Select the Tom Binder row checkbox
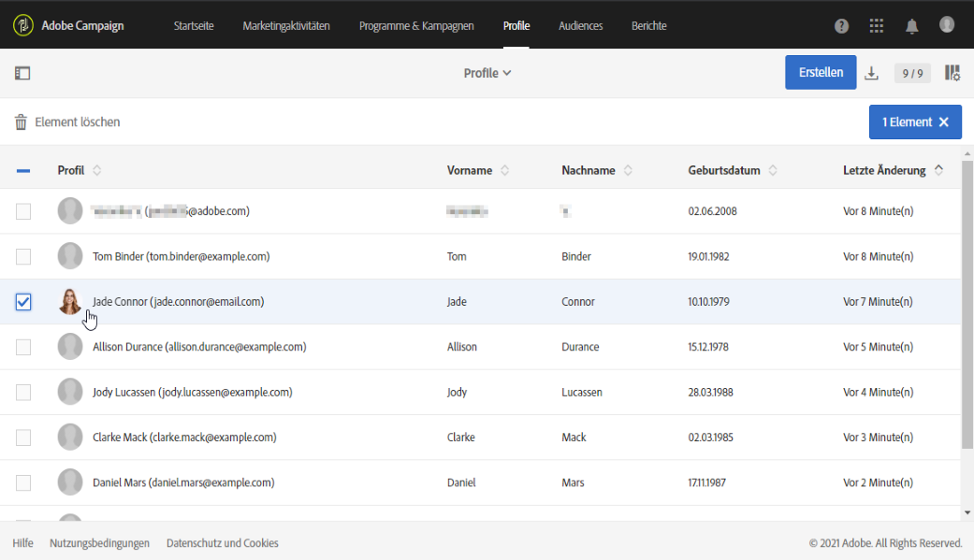 tap(23, 257)
